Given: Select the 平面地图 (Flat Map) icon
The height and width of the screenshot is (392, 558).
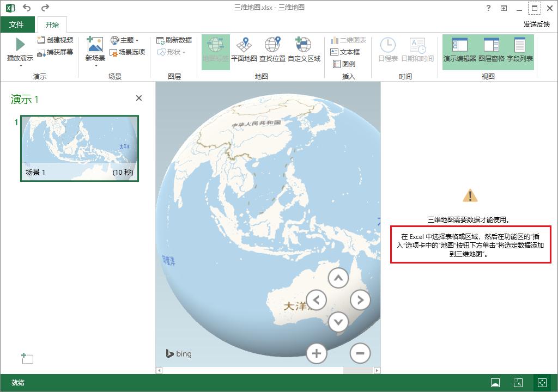Looking at the screenshot, I should click(244, 48).
